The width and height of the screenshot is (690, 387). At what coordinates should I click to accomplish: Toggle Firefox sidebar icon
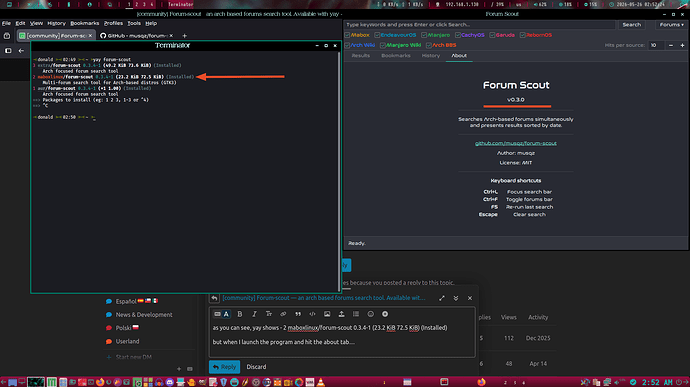click(x=8, y=51)
